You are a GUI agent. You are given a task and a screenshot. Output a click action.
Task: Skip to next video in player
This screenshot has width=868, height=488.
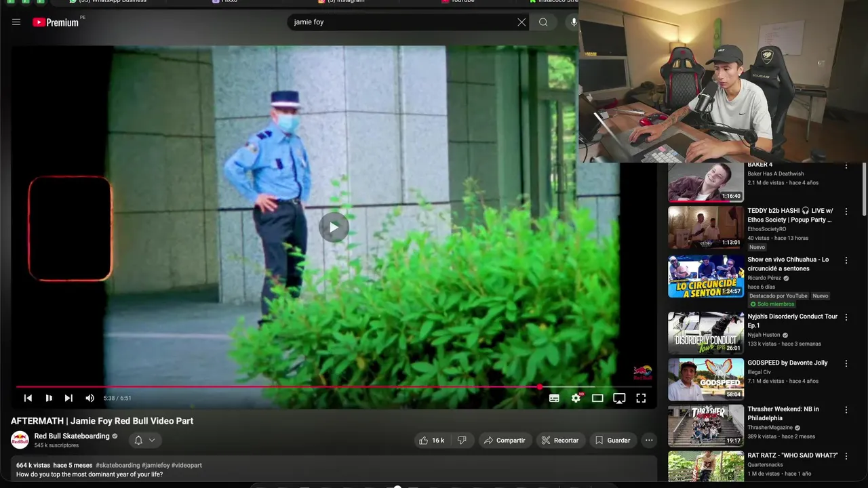click(68, 398)
